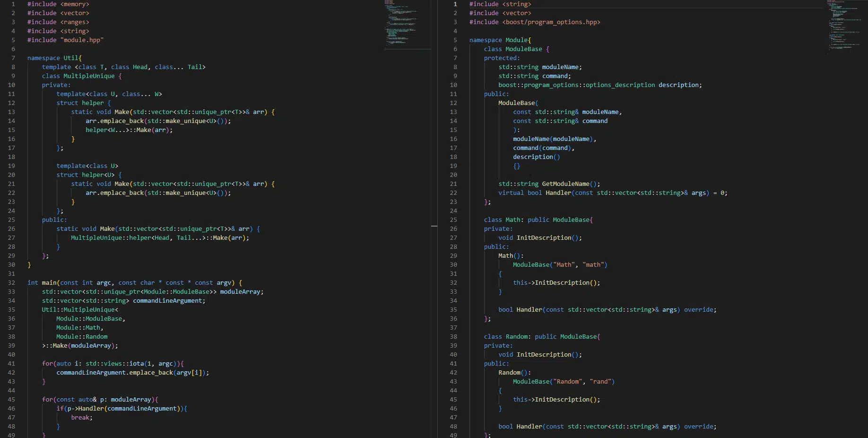Click the break keyword in left editor
This screenshot has width=868, height=438.
(81, 418)
